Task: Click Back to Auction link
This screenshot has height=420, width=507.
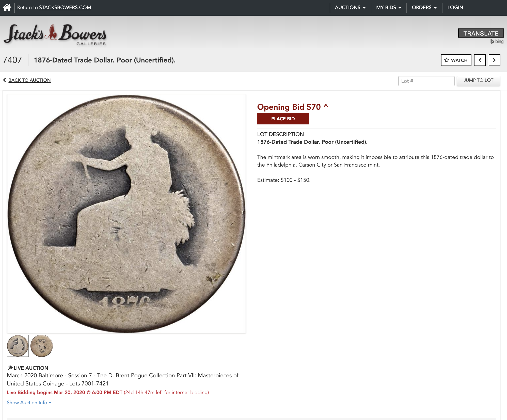Action: click(x=29, y=80)
